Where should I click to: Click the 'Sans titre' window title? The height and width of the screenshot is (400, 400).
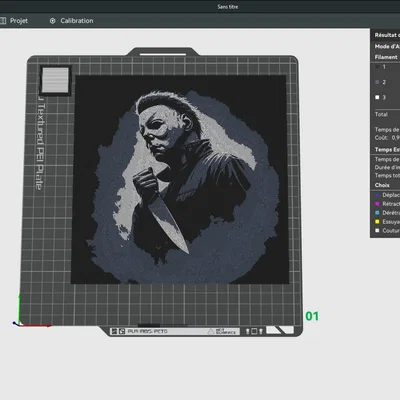coord(228,7)
